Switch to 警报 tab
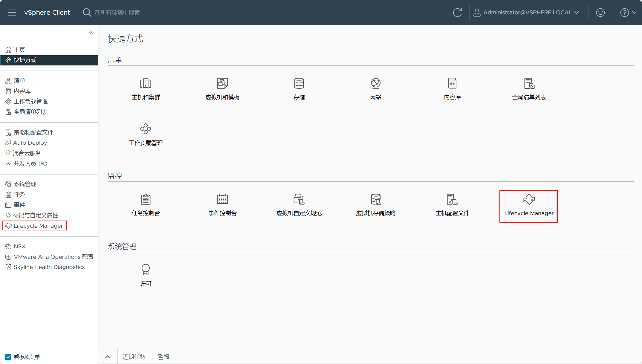 coord(164,357)
